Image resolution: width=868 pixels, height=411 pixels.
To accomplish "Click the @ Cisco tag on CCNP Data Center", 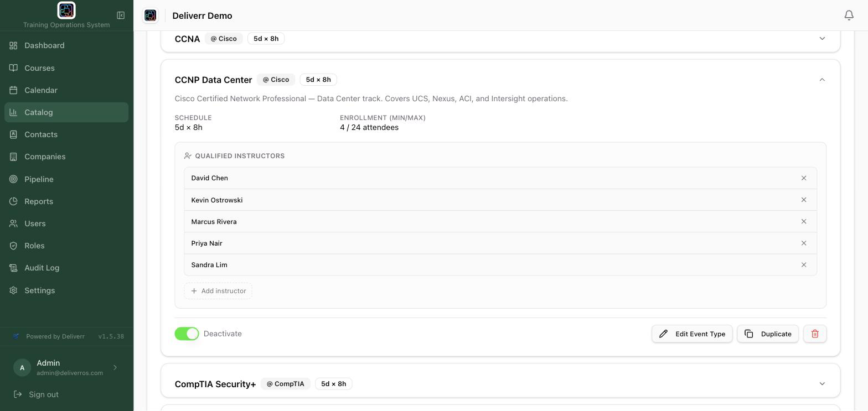I will tap(276, 80).
